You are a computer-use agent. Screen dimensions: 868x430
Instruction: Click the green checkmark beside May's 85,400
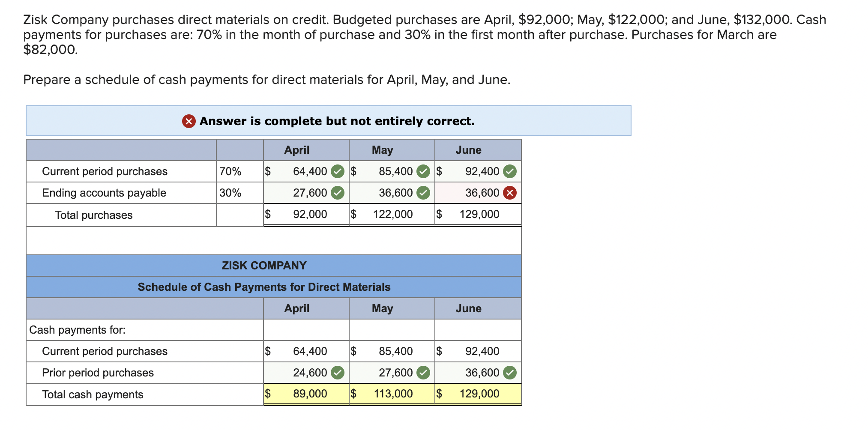pyautogui.click(x=423, y=171)
